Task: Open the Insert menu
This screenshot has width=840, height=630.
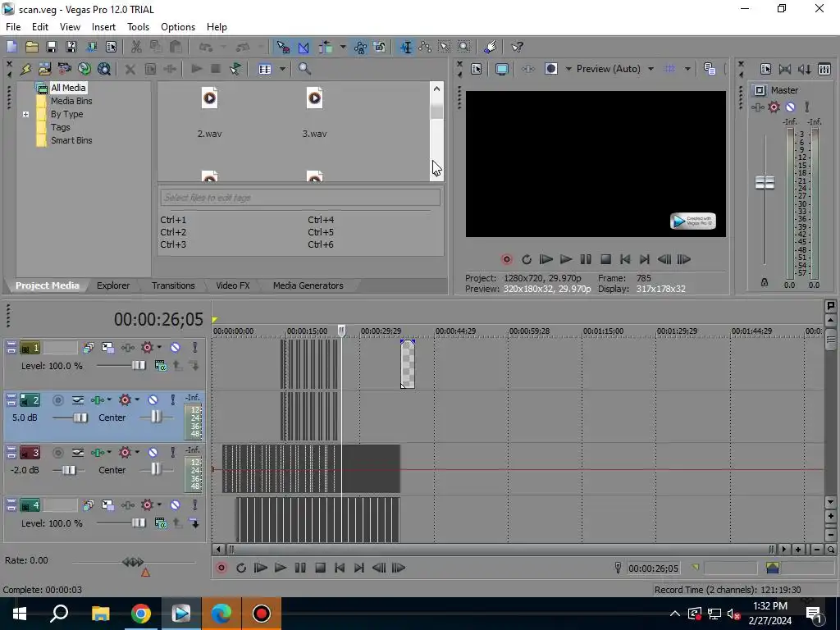Action: pyautogui.click(x=103, y=27)
